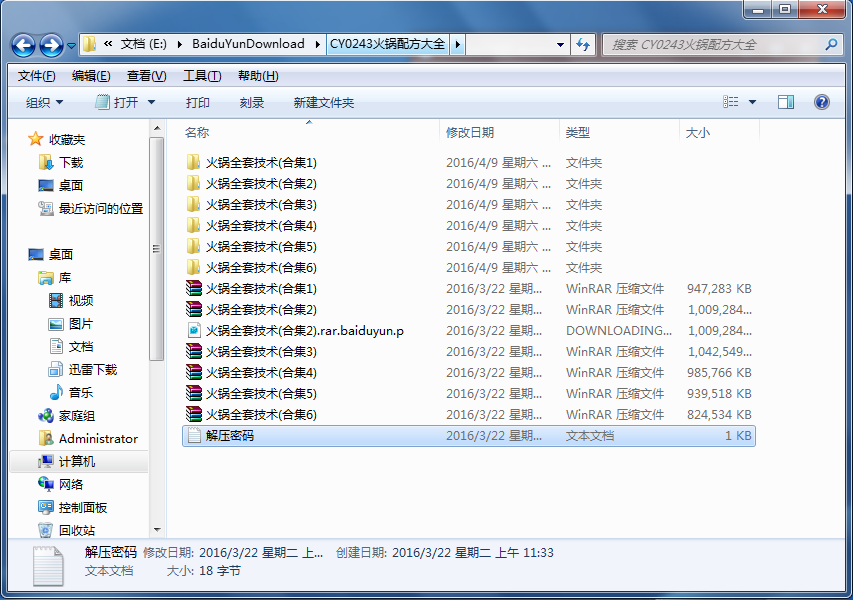
Task: Sort files by the 修改日期 column header
Action: pyautogui.click(x=470, y=132)
